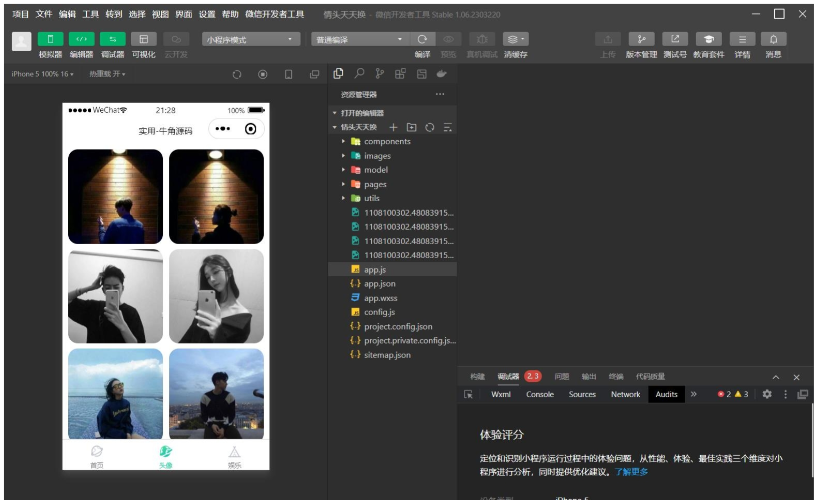
Task: Open Version Management (版本管理) icon
Action: [x=641, y=39]
